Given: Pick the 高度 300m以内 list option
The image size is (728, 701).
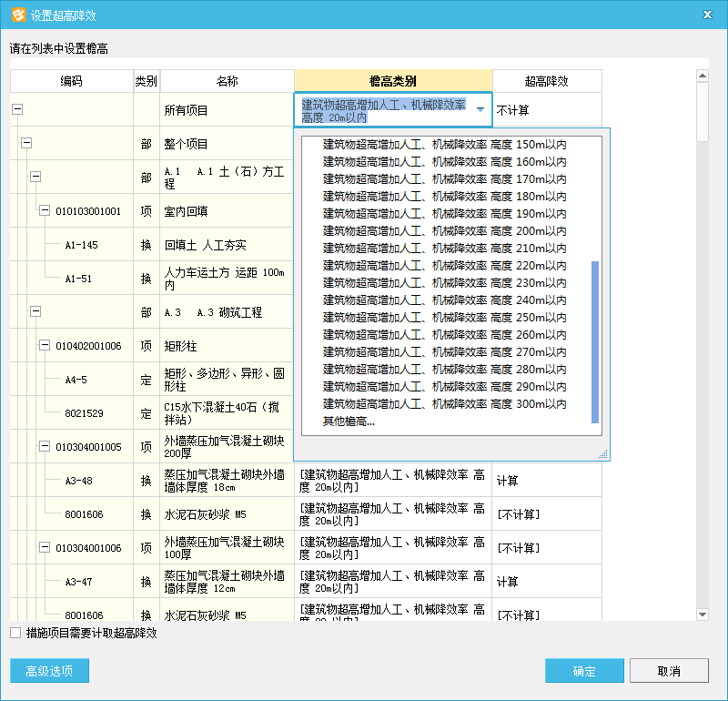Looking at the screenshot, I should coord(445,403).
